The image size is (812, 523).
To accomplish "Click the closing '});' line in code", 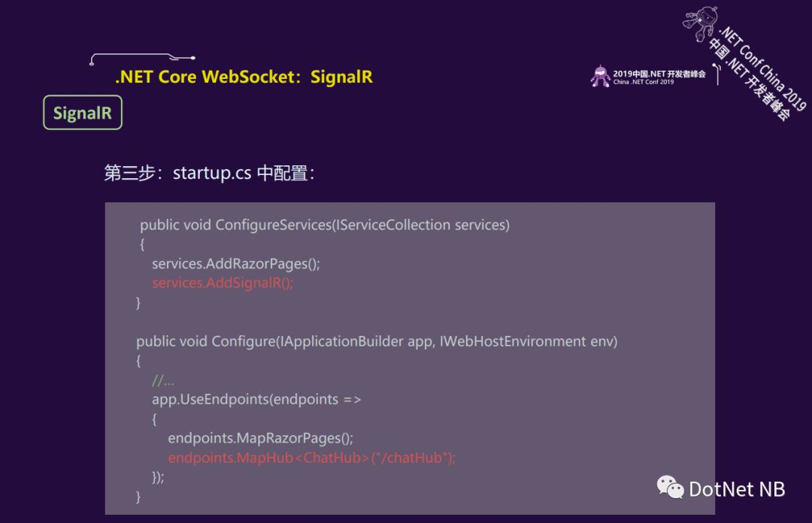I will (x=158, y=477).
